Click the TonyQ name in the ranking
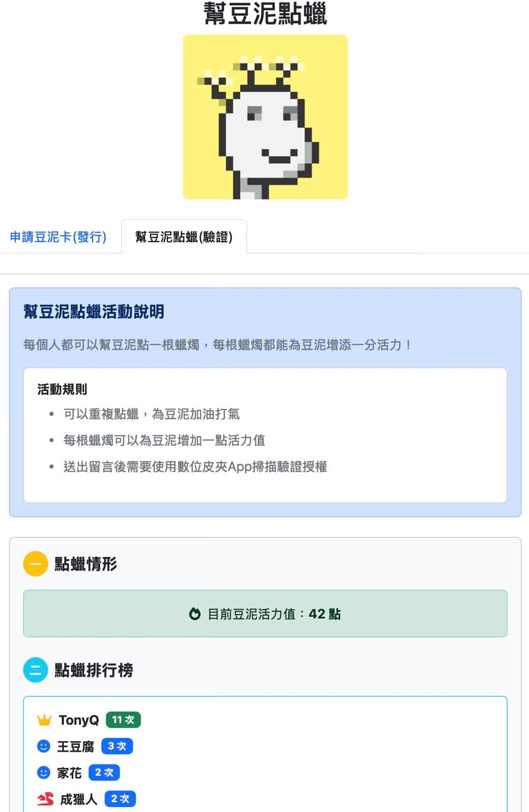Image resolution: width=529 pixels, height=812 pixels. [x=79, y=720]
